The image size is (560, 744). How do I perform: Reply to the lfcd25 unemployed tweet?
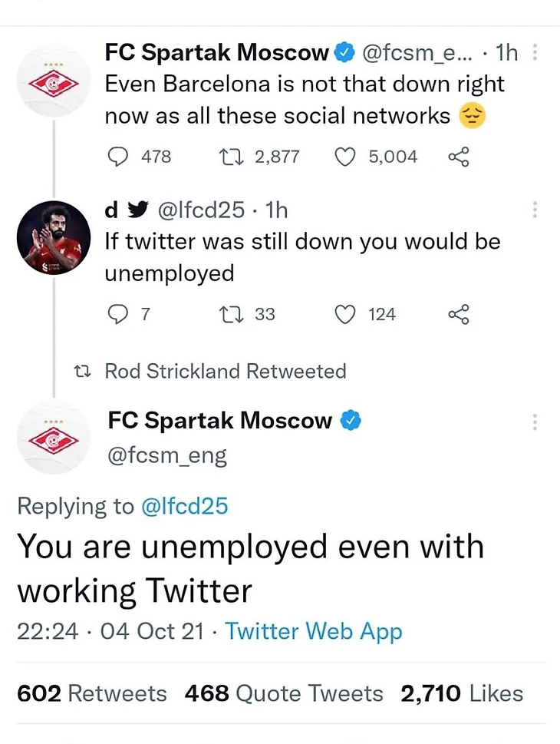(x=117, y=314)
